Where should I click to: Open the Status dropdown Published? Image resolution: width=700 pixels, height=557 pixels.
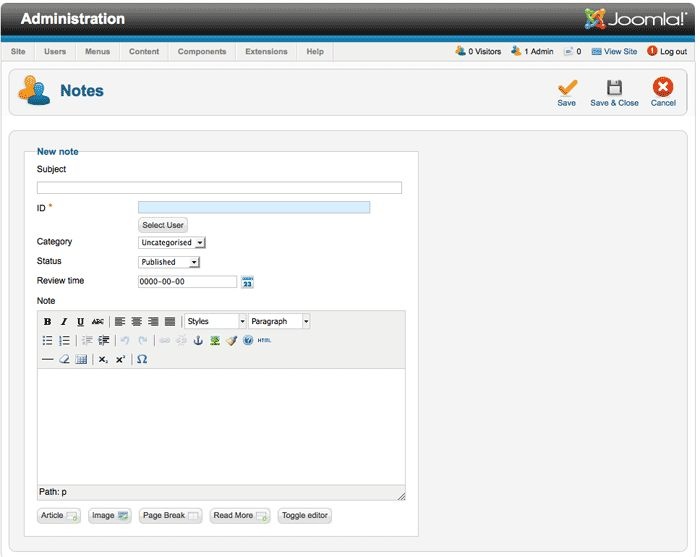click(169, 262)
